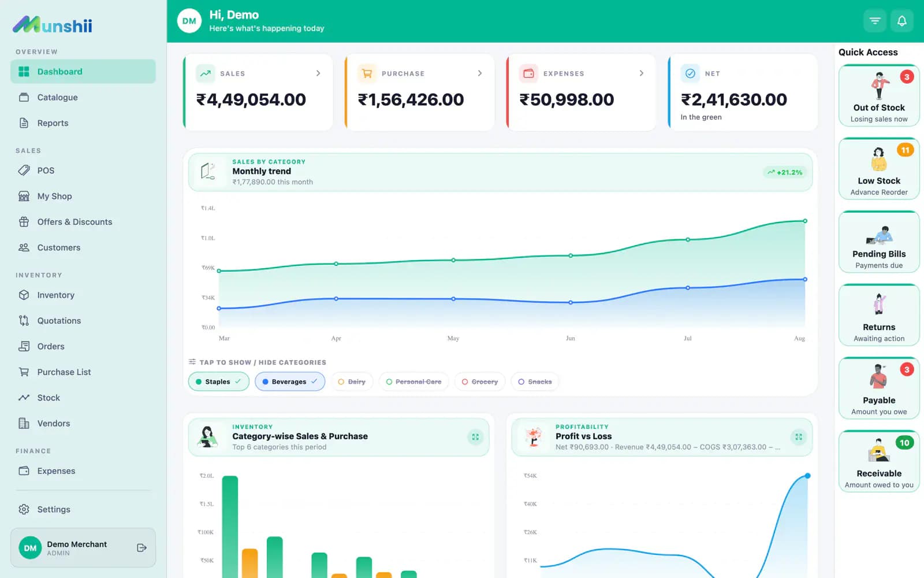Click the wallet icon on the Expenses card
Screen dimensions: 924x578
click(x=528, y=73)
